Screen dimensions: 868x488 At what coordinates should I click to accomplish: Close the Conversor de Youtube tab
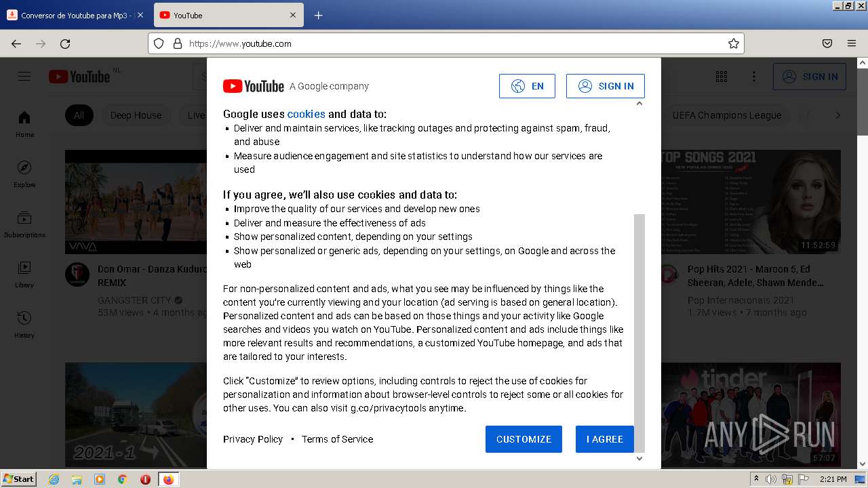pyautogui.click(x=140, y=15)
